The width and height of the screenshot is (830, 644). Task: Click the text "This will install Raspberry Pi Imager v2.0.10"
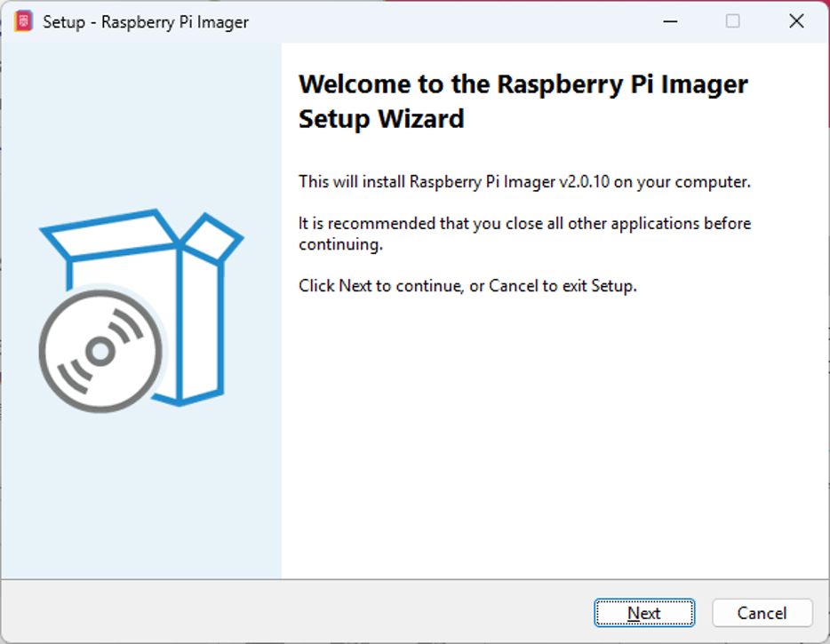pos(453,181)
